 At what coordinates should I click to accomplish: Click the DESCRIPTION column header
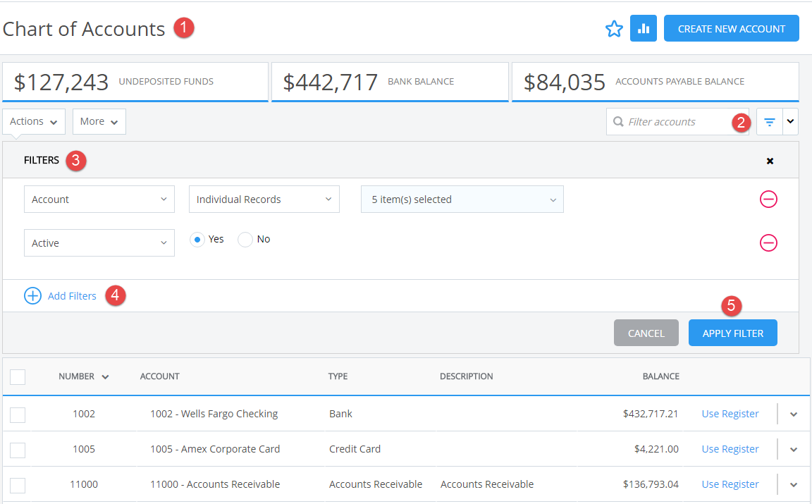click(466, 376)
